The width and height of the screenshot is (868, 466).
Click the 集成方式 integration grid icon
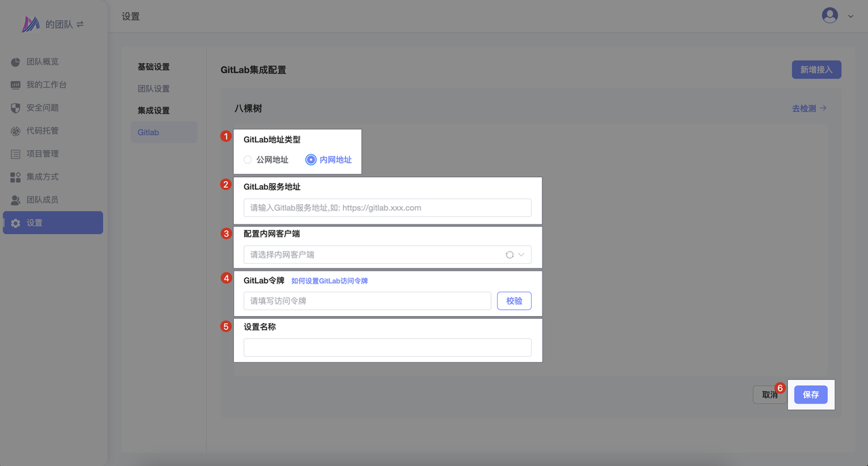pyautogui.click(x=16, y=177)
